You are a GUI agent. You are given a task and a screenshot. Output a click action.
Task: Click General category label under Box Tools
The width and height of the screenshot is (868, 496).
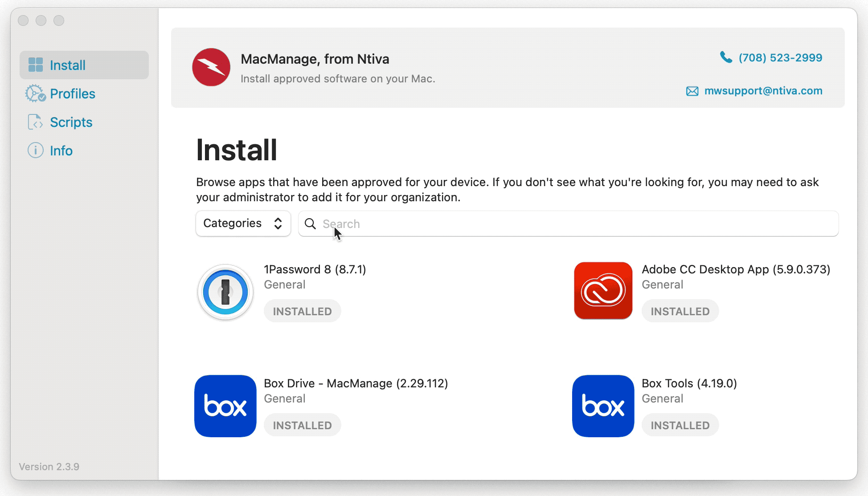663,398
